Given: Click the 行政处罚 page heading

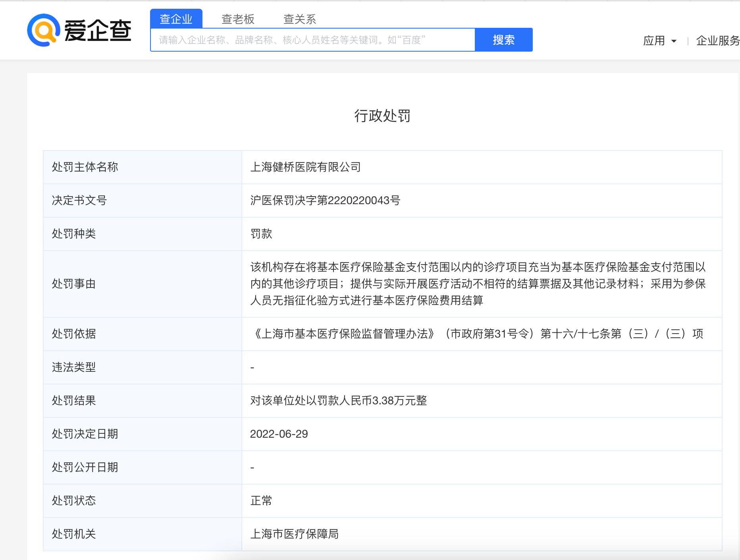Looking at the screenshot, I should 382,116.
